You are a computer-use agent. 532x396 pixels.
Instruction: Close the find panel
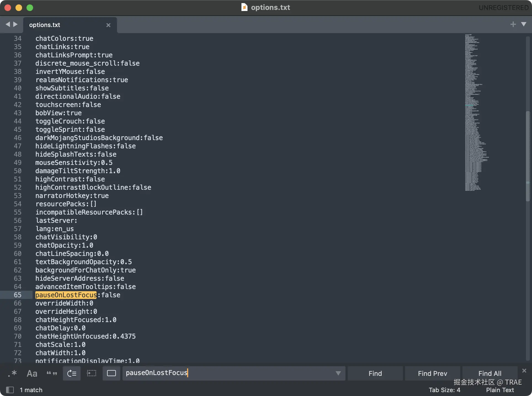coord(524,371)
